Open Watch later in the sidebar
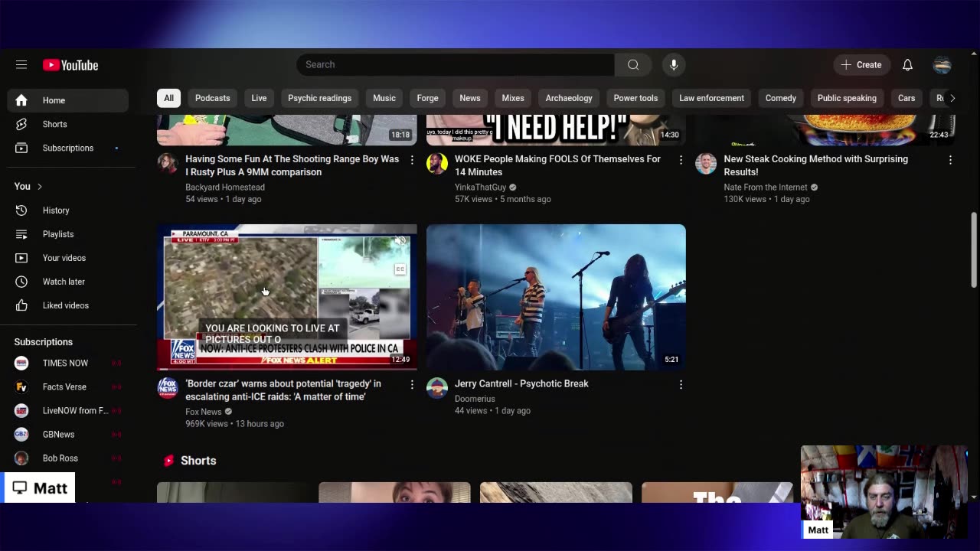 [68, 282]
